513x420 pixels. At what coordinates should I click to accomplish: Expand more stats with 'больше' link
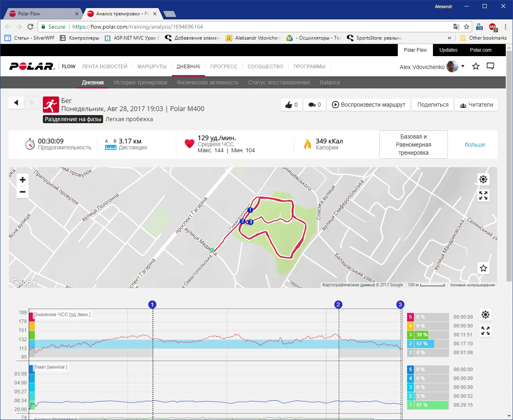pos(475,145)
